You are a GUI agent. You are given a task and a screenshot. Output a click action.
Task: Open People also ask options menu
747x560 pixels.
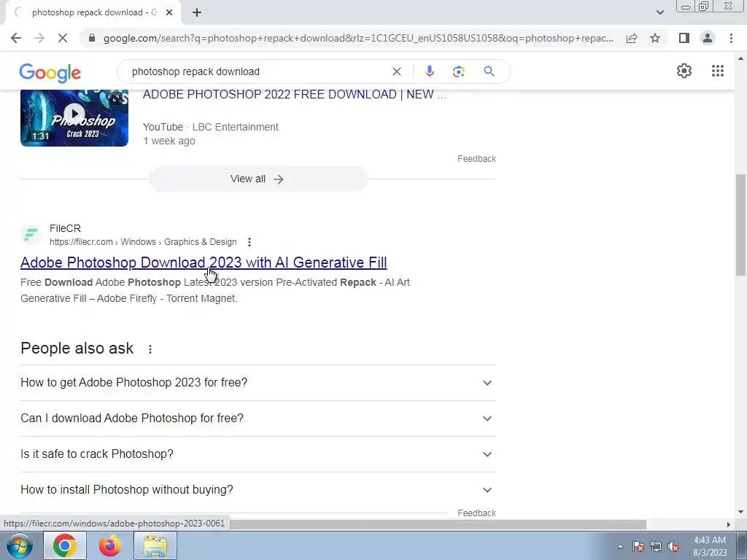[150, 349]
